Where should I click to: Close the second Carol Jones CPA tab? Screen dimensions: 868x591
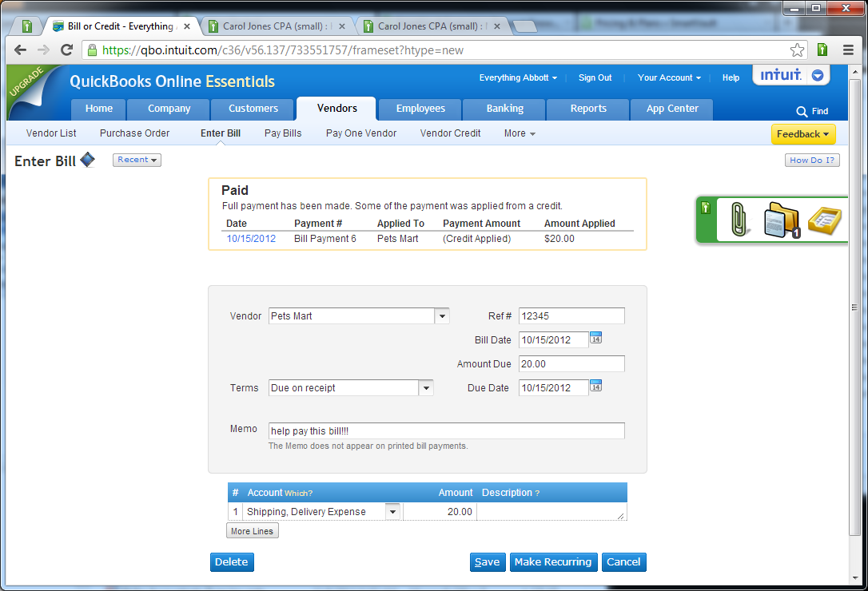(x=496, y=26)
